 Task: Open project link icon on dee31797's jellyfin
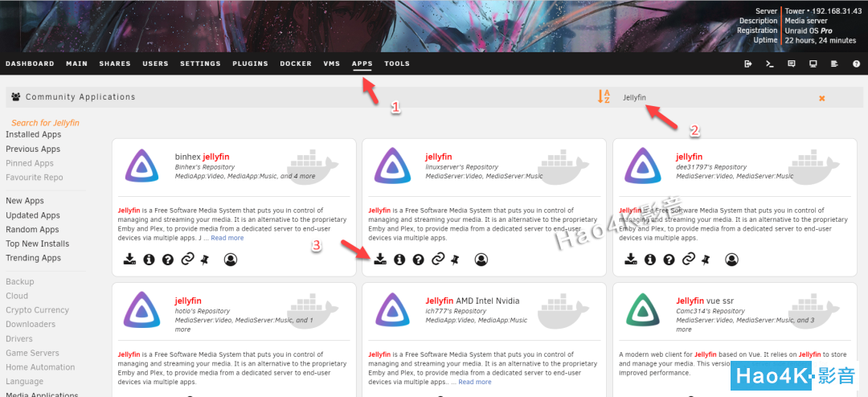pyautogui.click(x=689, y=259)
